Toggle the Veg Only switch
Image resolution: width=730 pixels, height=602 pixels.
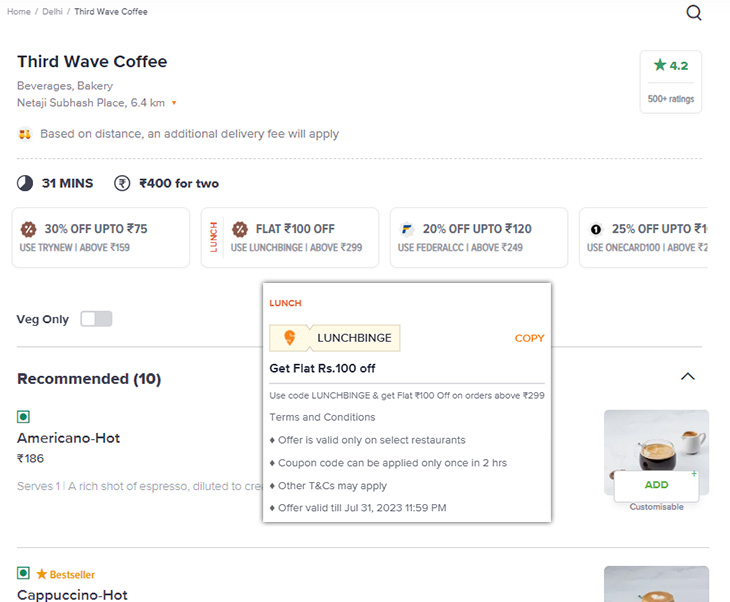pos(96,319)
